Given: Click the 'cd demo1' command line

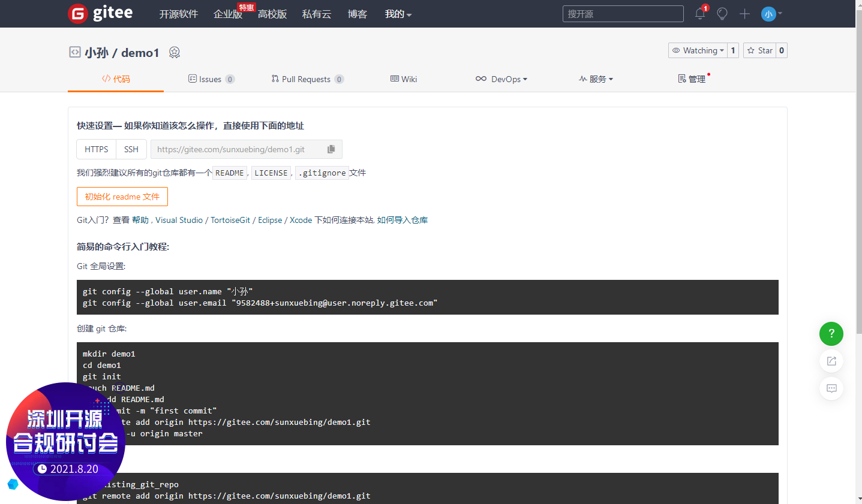Looking at the screenshot, I should pyautogui.click(x=102, y=366).
